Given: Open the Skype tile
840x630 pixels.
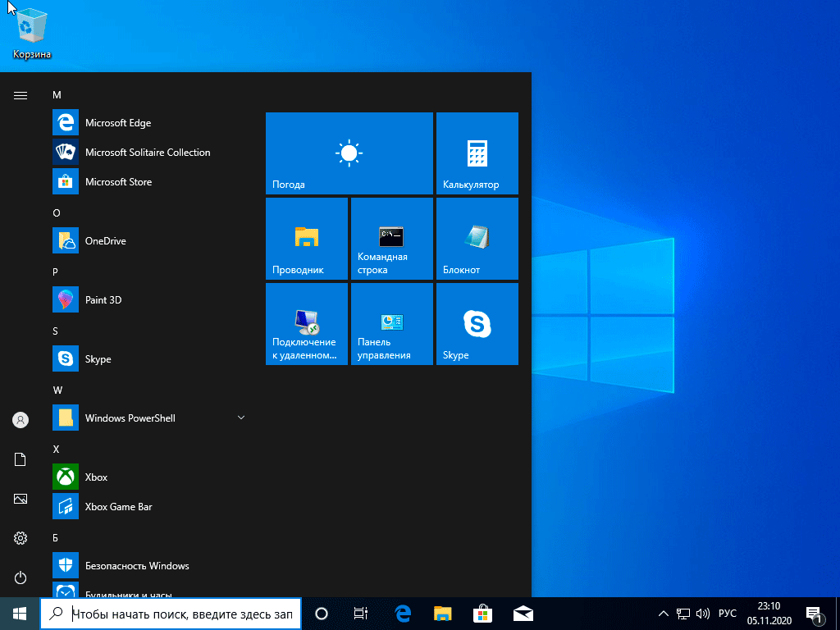Looking at the screenshot, I should click(x=477, y=324).
